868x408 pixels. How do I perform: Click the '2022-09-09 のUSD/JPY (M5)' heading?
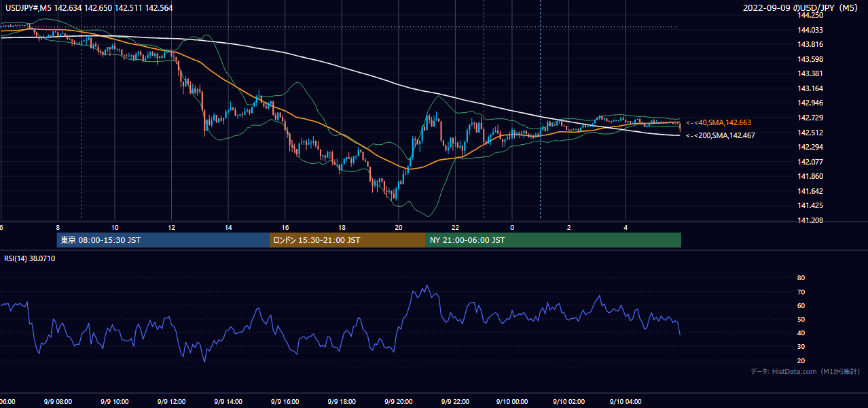pos(801,7)
